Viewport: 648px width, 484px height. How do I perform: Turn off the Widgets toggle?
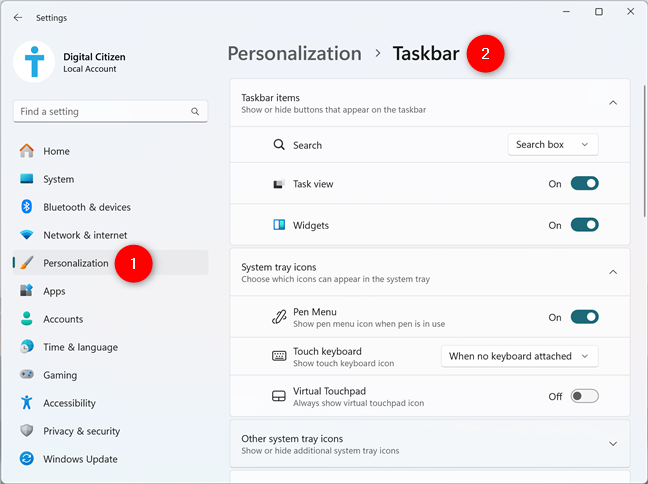584,225
